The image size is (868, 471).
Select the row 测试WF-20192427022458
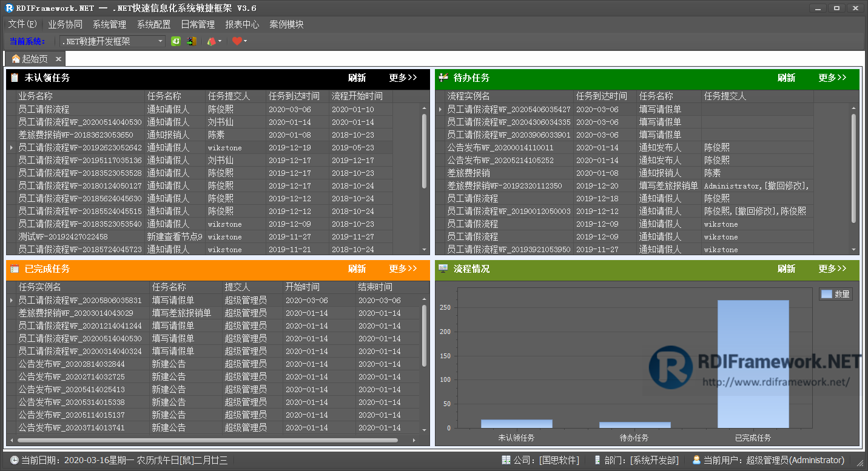[x=200, y=237]
